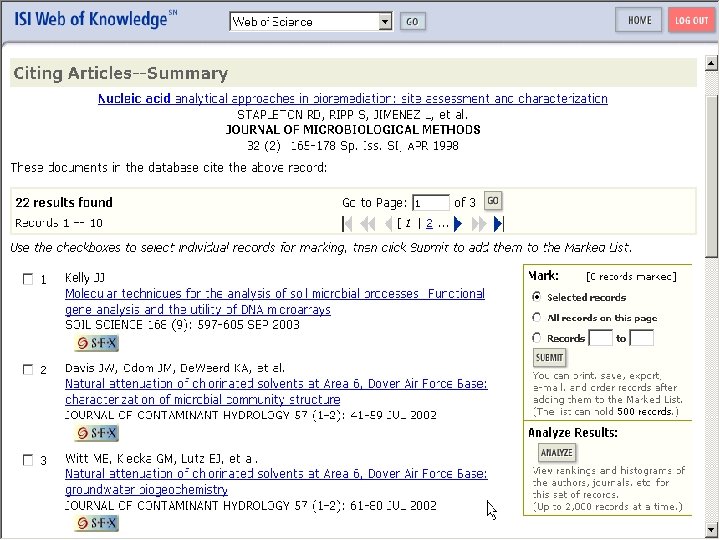Image resolution: width=720 pixels, height=540 pixels.
Task: Click 'Davis JW, Odom JM, DeWeerd KA' authors
Action: click(x=174, y=368)
